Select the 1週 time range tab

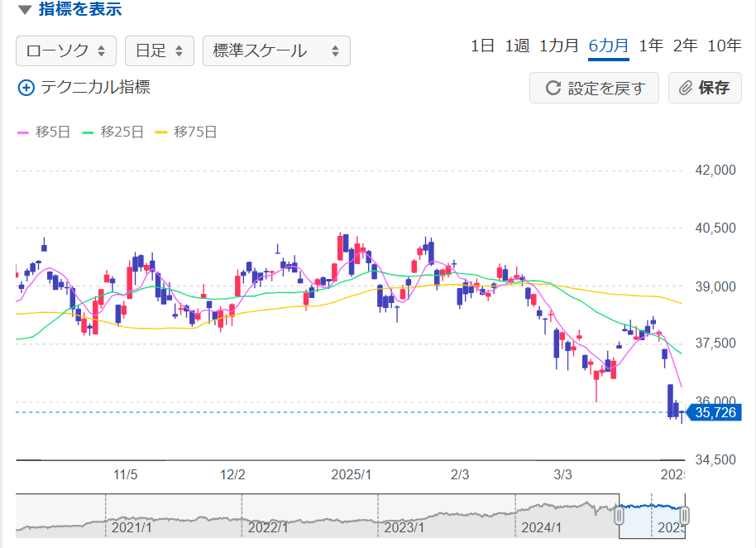pyautogui.click(x=517, y=46)
